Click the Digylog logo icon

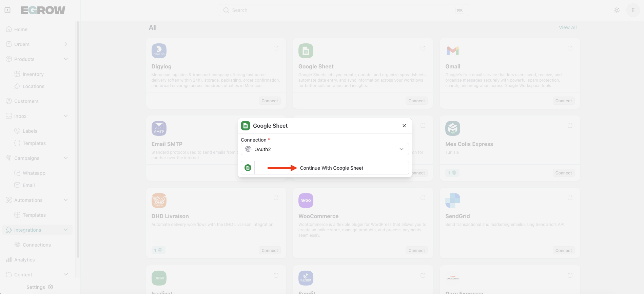pyautogui.click(x=159, y=51)
